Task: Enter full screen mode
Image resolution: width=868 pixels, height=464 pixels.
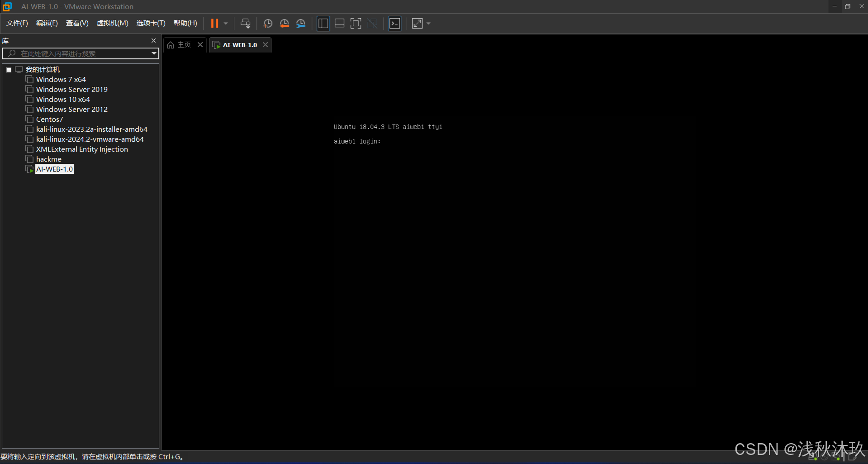Action: click(356, 24)
